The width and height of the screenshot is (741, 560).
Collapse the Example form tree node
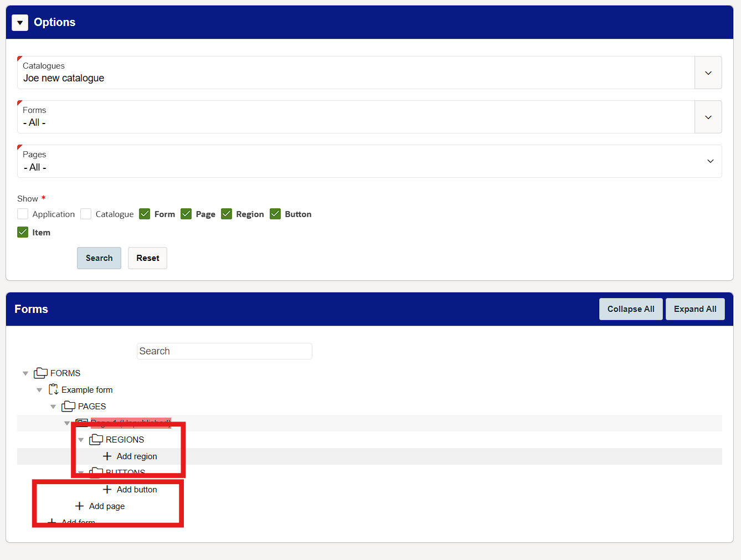point(39,389)
